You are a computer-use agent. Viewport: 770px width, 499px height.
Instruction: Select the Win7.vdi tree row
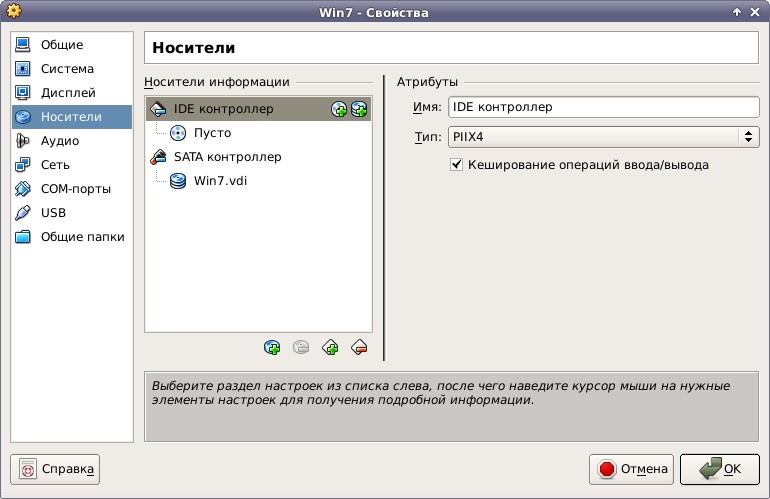[x=258, y=181]
